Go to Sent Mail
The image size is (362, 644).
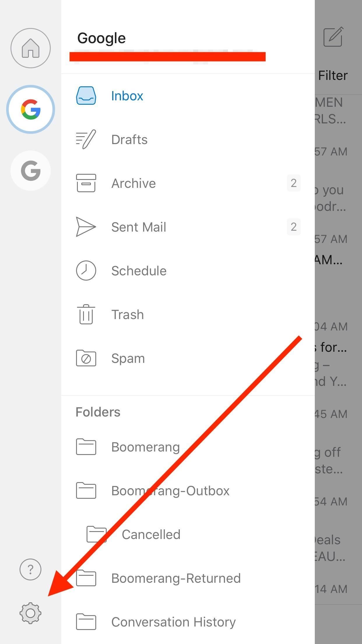[139, 227]
